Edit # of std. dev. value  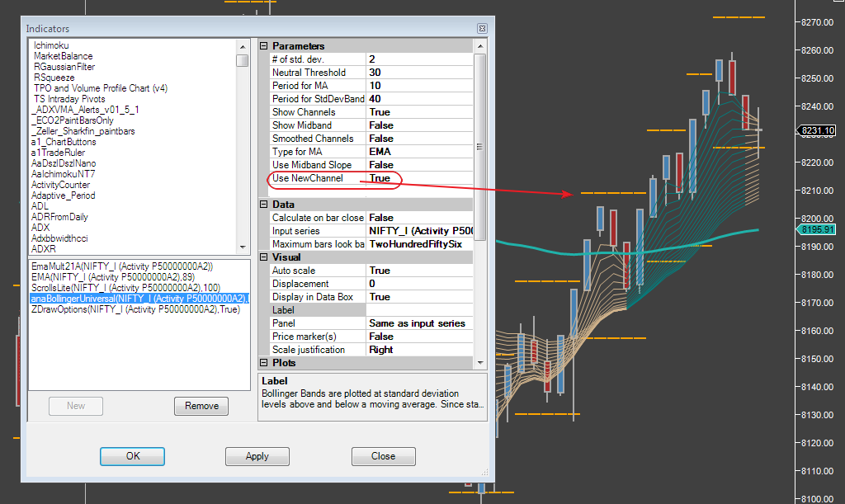tap(419, 59)
